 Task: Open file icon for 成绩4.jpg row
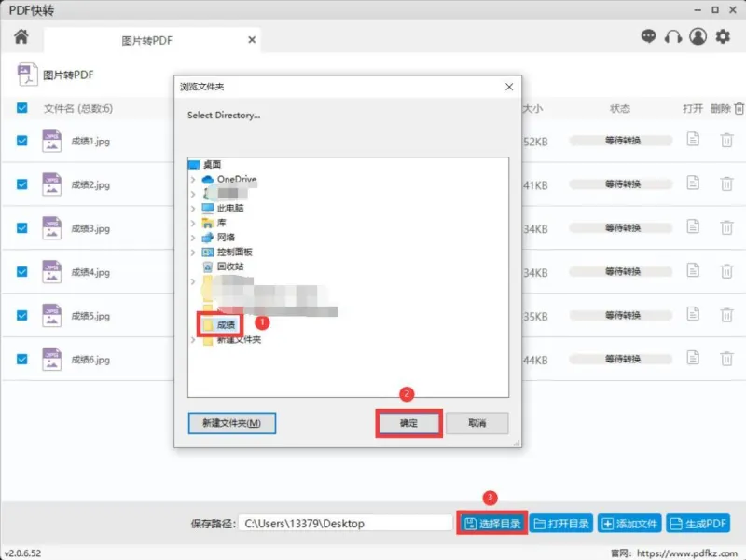[693, 270]
